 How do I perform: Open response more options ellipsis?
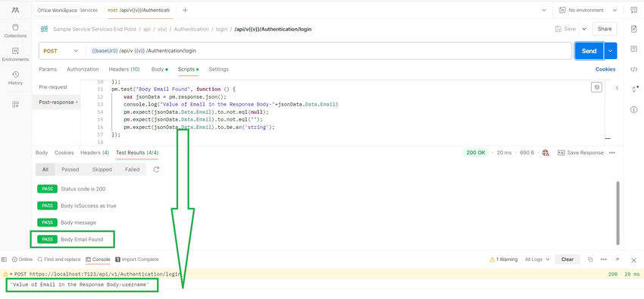tap(612, 153)
